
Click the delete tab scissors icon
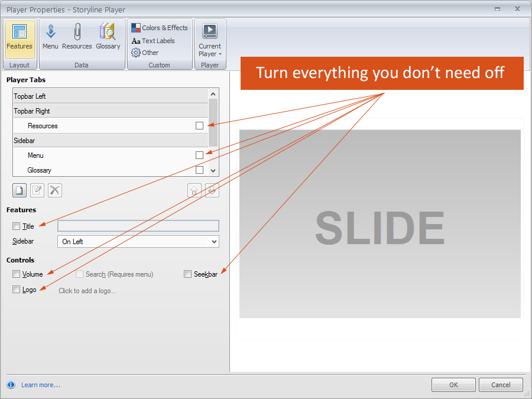pos(54,190)
